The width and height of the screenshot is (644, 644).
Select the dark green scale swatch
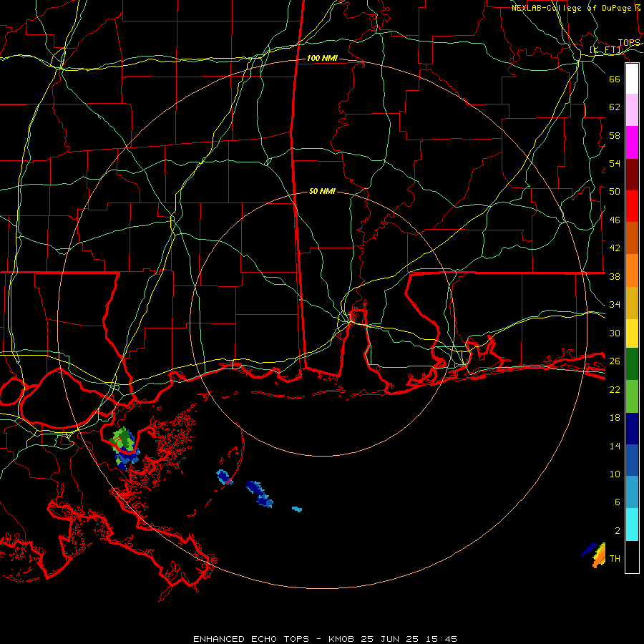click(x=632, y=364)
